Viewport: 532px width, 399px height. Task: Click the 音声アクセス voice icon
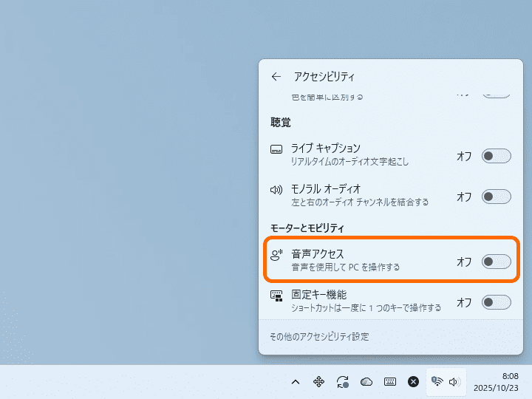(x=276, y=255)
